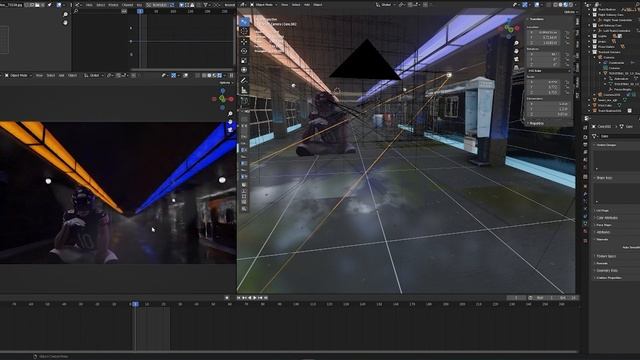Open the XYZ Euler rotation mode dropdown
Image resolution: width=640 pixels, height=360 pixels.
coord(548,71)
